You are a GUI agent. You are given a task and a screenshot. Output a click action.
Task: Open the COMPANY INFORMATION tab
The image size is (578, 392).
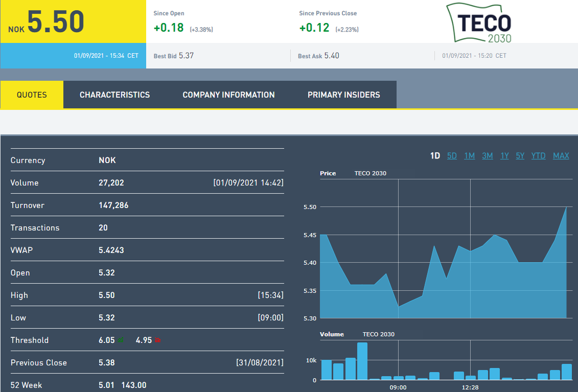click(x=228, y=95)
